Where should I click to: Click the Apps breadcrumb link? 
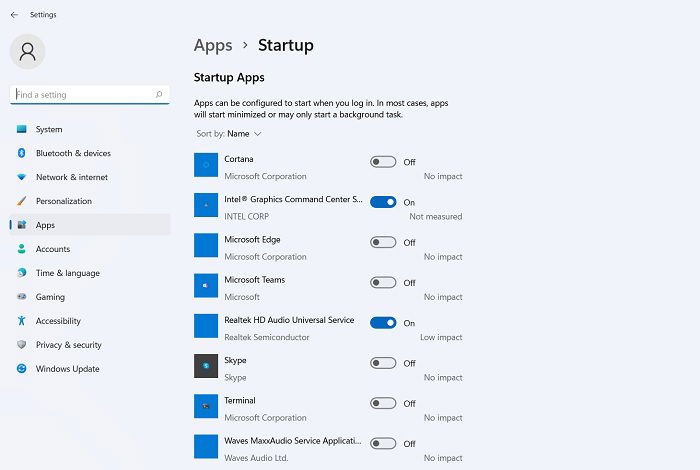[213, 46]
